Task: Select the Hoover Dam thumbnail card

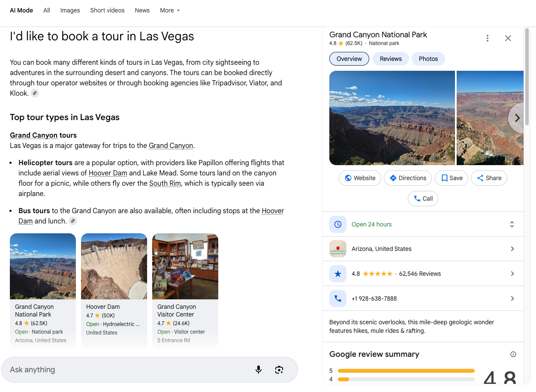Action: pos(114,290)
